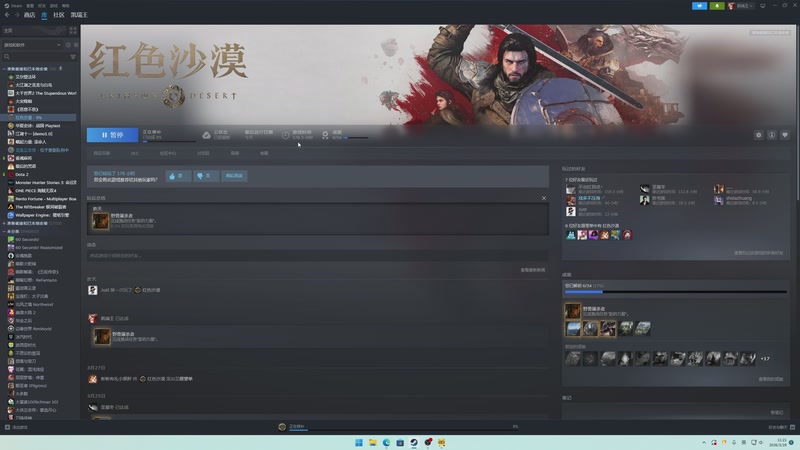
Task: Click the +17 locked achievements count
Action: coord(765,359)
